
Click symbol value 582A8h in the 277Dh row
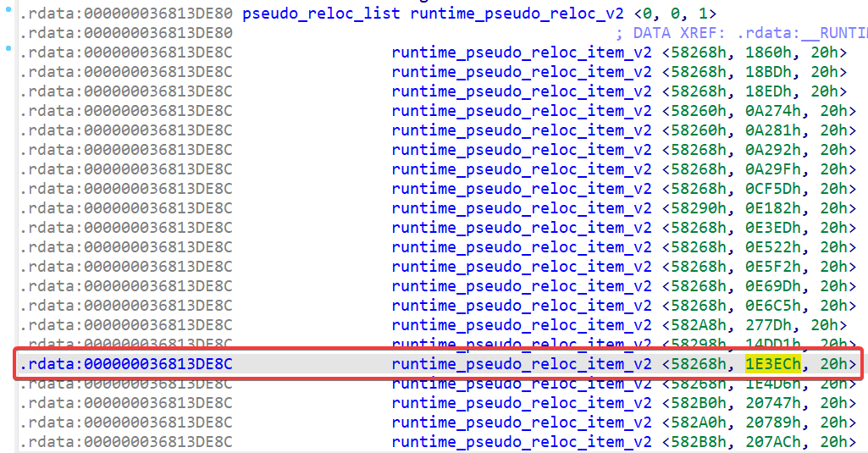point(698,325)
